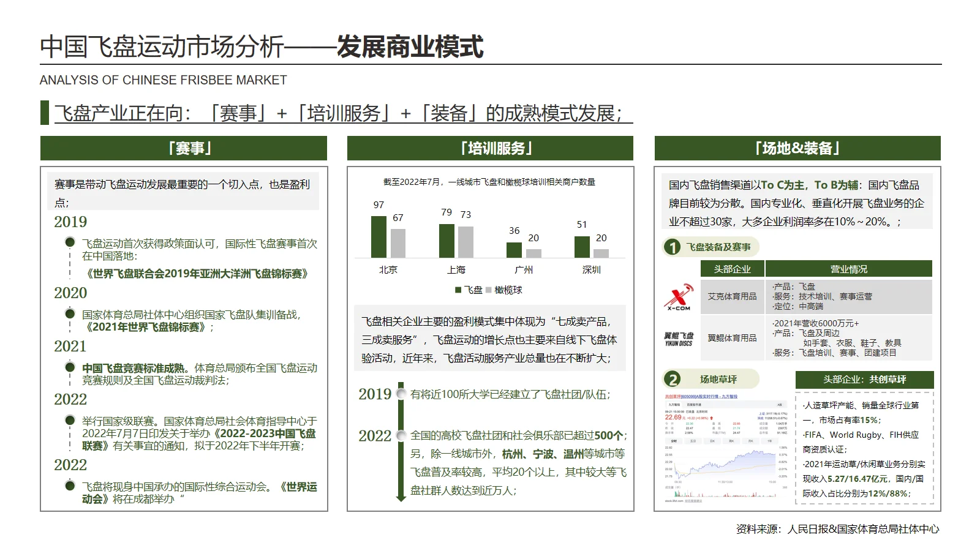Screen dimensions: 980x551
Task: Click the 2019 dot on the university club timeline
Action: pyautogui.click(x=401, y=393)
